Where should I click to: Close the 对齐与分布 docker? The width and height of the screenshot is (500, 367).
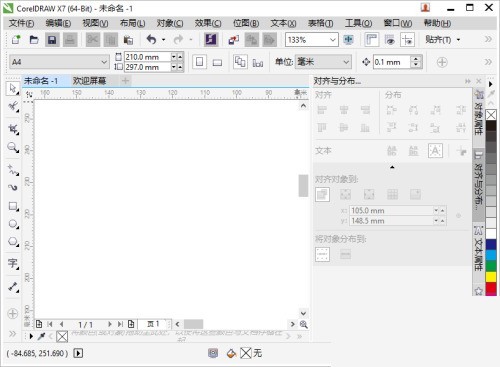pyautogui.click(x=479, y=81)
